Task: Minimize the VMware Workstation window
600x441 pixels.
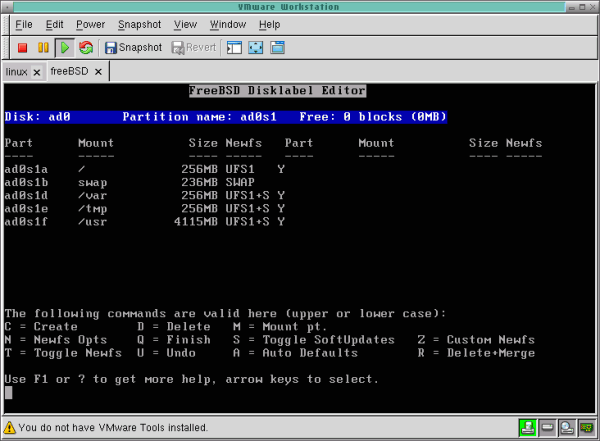Action: click(572, 7)
